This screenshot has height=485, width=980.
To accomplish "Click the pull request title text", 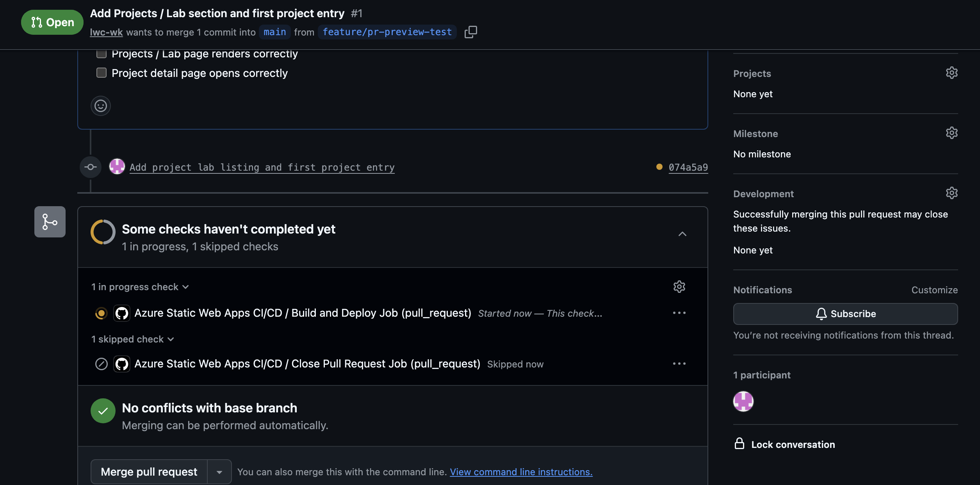I will 217,13.
